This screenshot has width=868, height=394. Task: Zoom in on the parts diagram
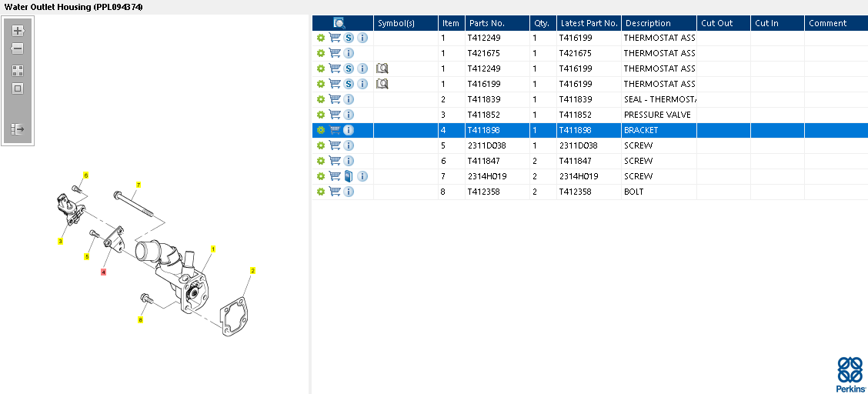click(18, 31)
